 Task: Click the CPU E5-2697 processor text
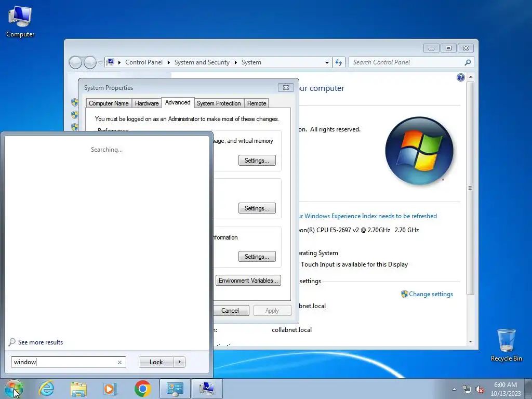[359, 230]
